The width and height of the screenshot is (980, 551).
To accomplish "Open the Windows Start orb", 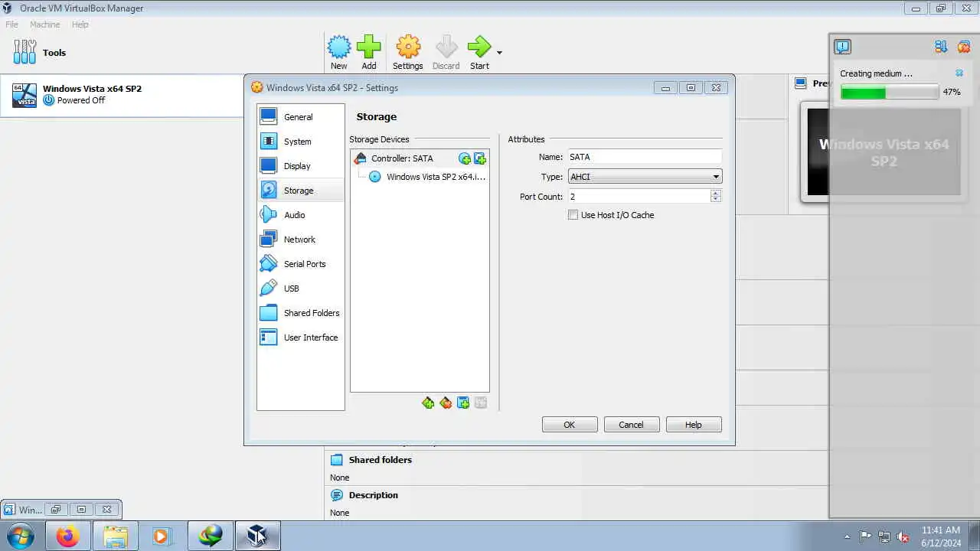I will click(x=20, y=536).
